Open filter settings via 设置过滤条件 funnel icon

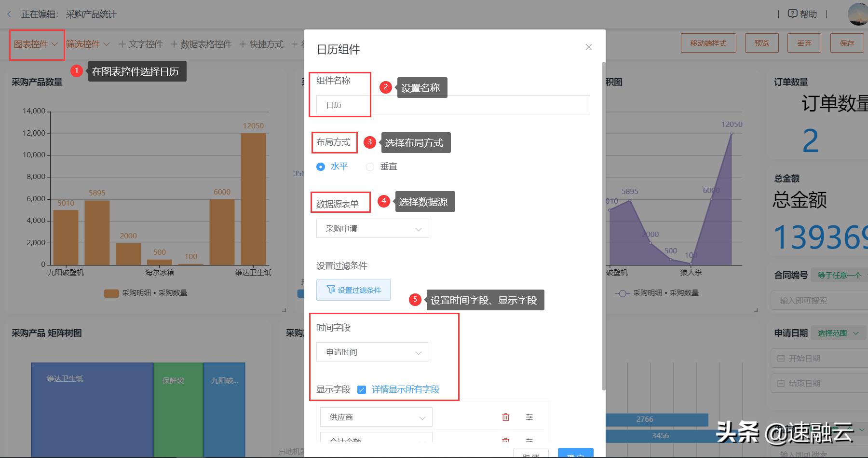(x=330, y=290)
